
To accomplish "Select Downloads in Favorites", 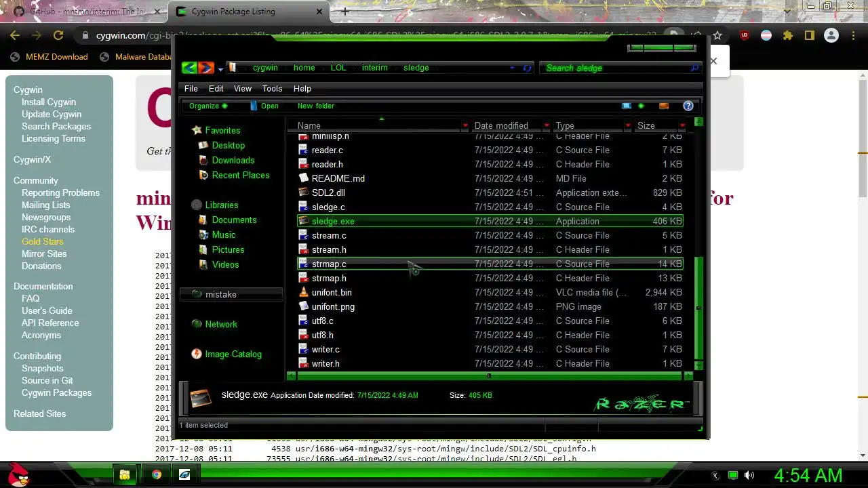I will (233, 160).
